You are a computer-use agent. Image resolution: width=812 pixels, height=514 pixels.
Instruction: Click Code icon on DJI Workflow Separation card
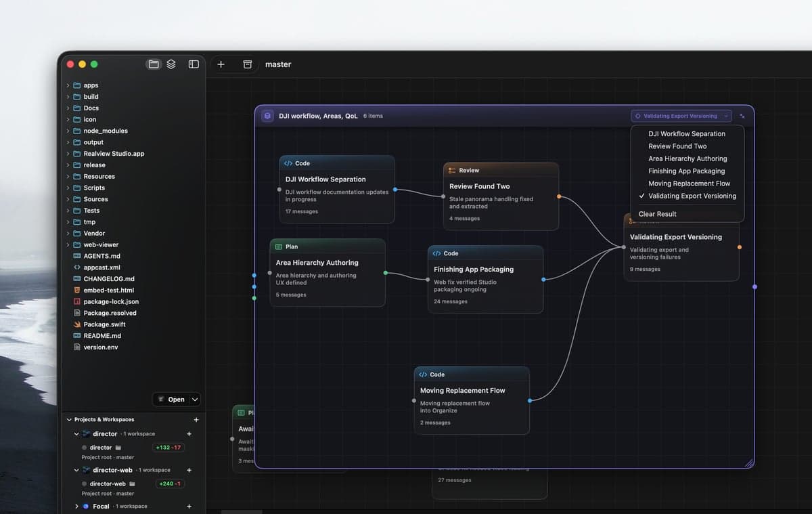coord(288,163)
